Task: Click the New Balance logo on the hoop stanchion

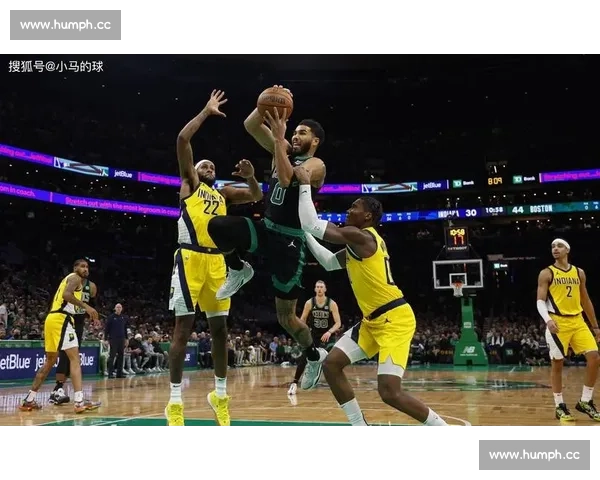Action: pyautogui.click(x=468, y=350)
